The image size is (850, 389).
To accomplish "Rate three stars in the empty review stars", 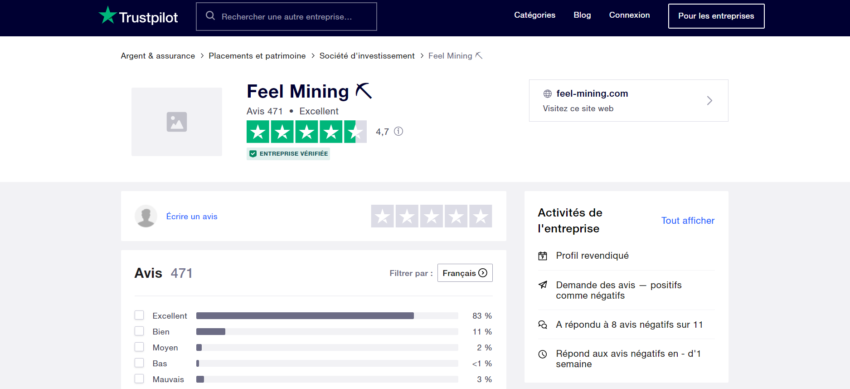I will pyautogui.click(x=432, y=216).
